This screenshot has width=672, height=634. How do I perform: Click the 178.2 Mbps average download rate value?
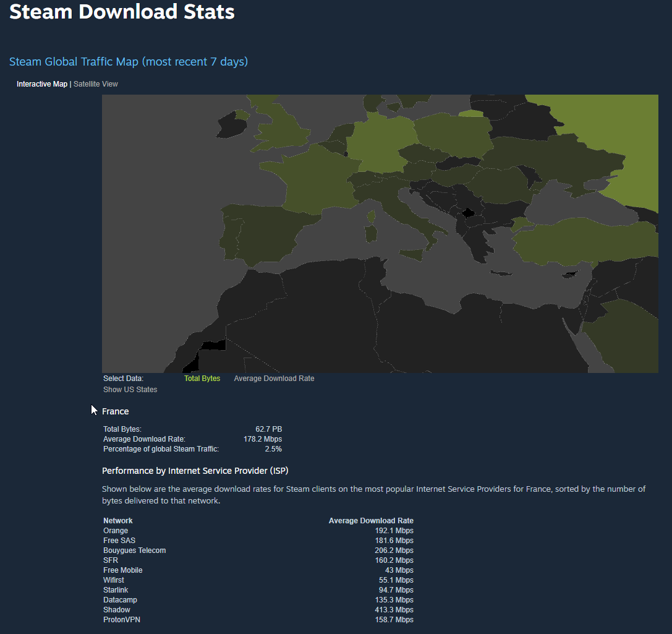tap(263, 439)
